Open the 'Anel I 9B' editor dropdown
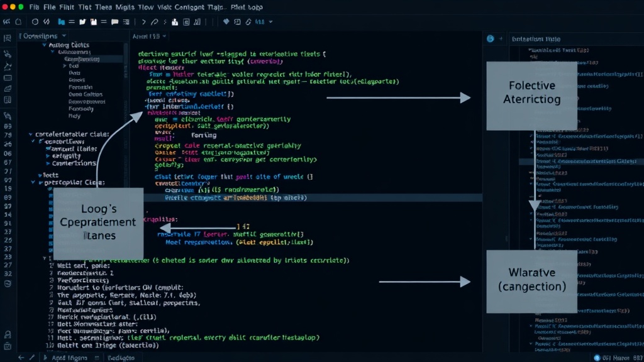The height and width of the screenshot is (362, 644). 164,36
